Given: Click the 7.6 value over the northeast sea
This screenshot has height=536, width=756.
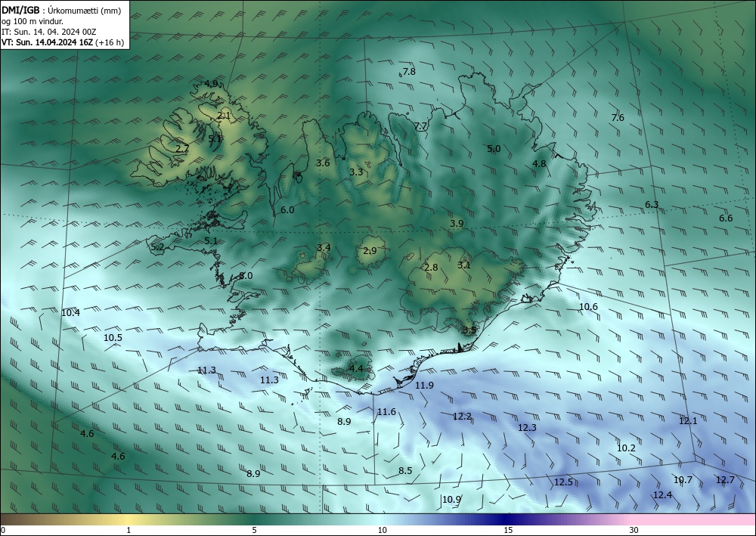Looking at the screenshot, I should click(618, 118).
